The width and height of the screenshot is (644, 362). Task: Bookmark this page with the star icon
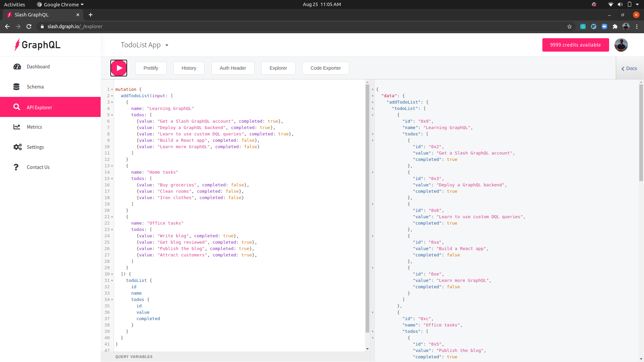coord(570,26)
